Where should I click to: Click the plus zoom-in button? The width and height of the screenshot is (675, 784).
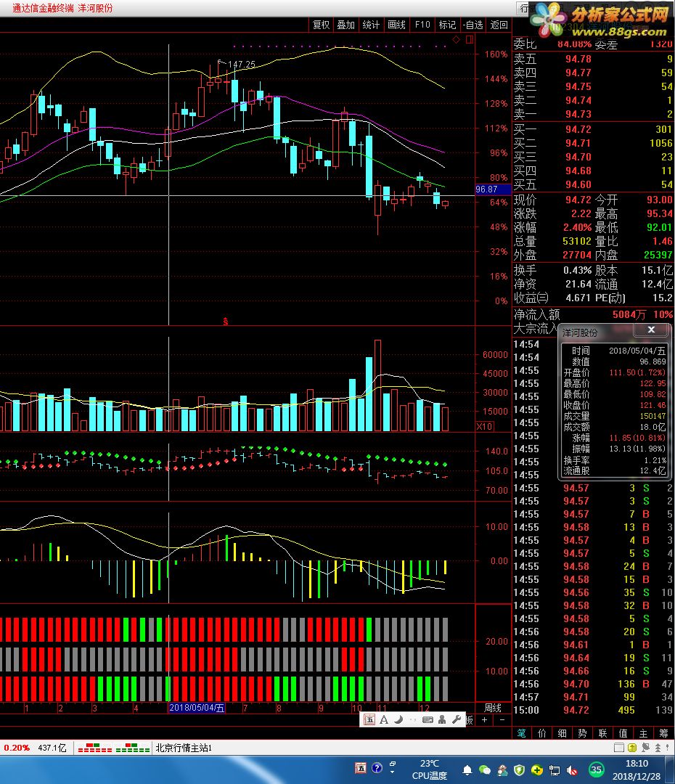coord(485,719)
